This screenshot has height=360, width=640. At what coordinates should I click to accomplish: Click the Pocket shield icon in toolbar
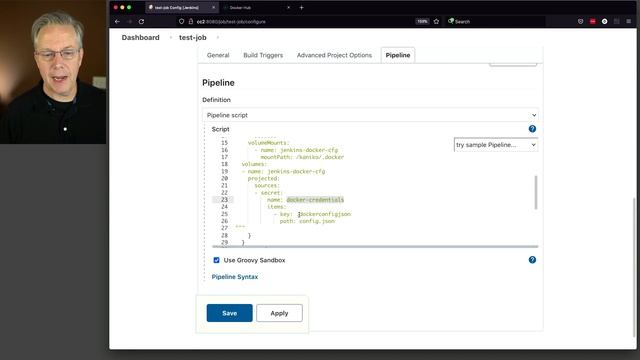(580, 21)
